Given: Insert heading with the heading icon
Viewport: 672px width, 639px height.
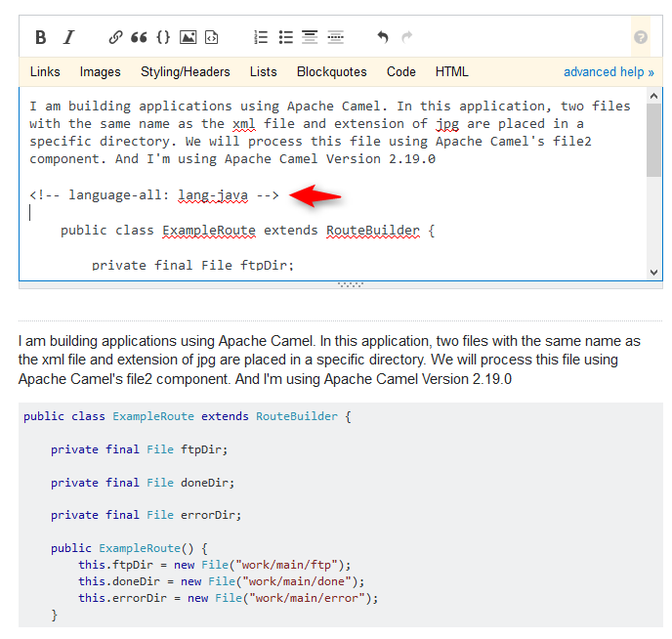Looking at the screenshot, I should point(310,37).
